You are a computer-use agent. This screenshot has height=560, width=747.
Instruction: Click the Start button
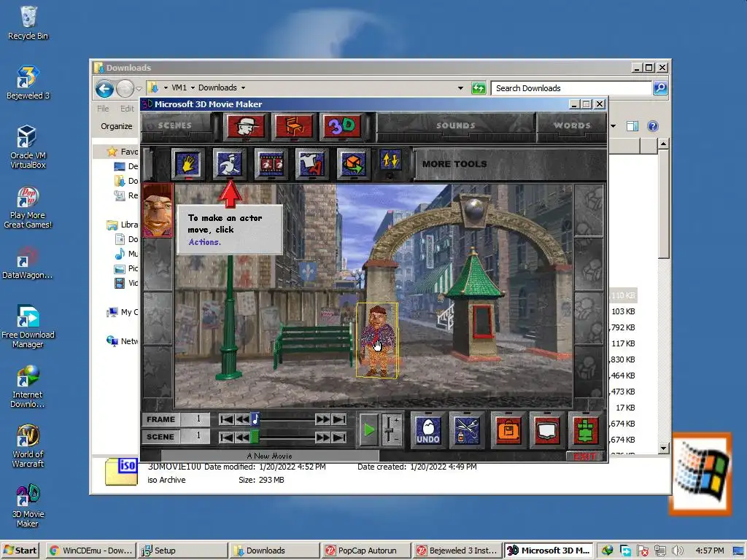20,551
